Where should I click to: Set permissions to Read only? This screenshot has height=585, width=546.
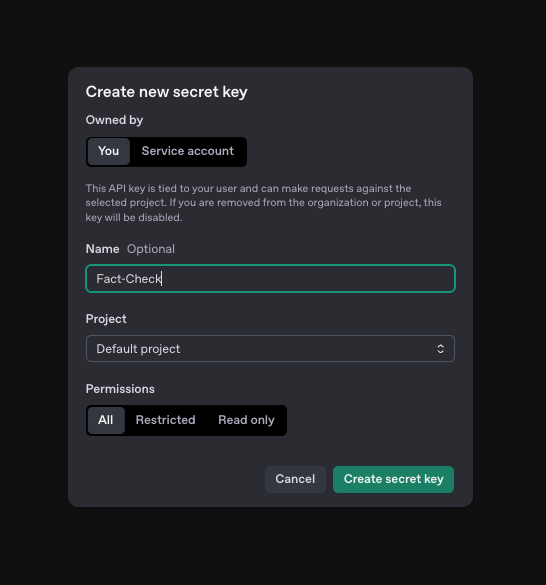(x=246, y=420)
